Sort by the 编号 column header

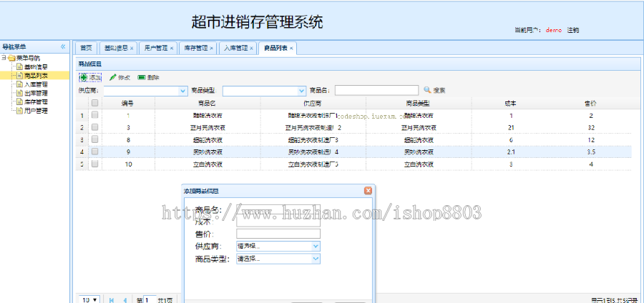tap(128, 104)
